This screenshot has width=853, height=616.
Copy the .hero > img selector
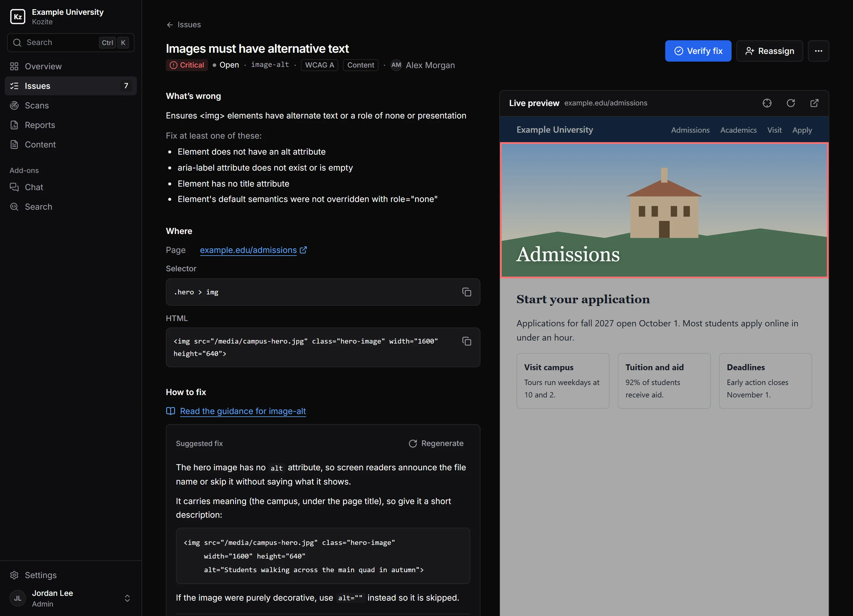pos(466,292)
